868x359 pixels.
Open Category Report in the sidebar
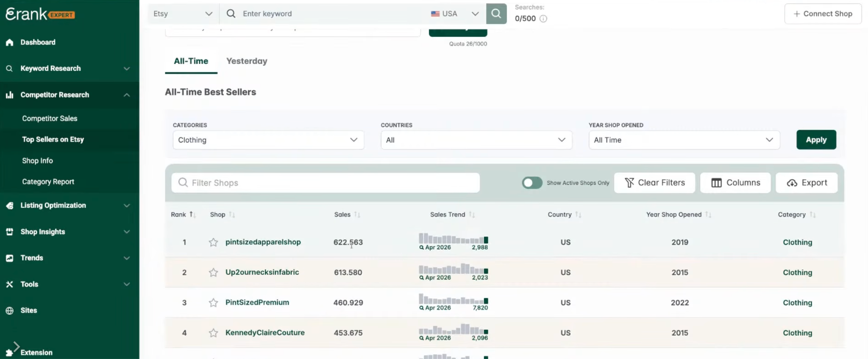pyautogui.click(x=48, y=181)
